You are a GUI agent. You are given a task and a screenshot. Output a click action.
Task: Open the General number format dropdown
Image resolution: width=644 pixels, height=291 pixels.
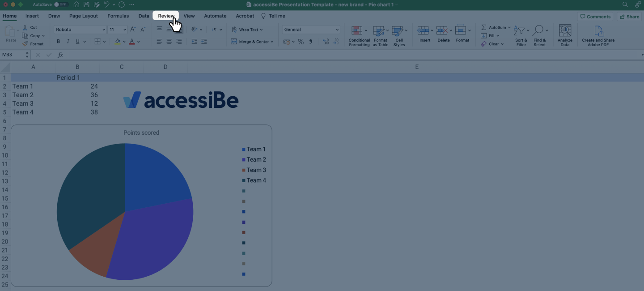point(337,29)
